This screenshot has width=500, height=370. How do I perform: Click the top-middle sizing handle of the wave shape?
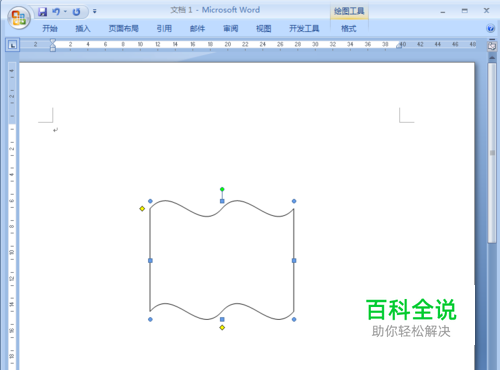tap(222, 201)
